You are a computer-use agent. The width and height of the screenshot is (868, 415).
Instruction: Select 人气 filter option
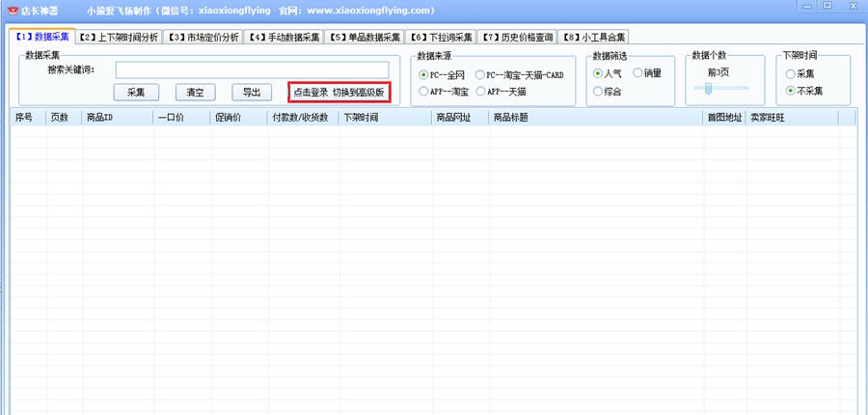(x=608, y=73)
